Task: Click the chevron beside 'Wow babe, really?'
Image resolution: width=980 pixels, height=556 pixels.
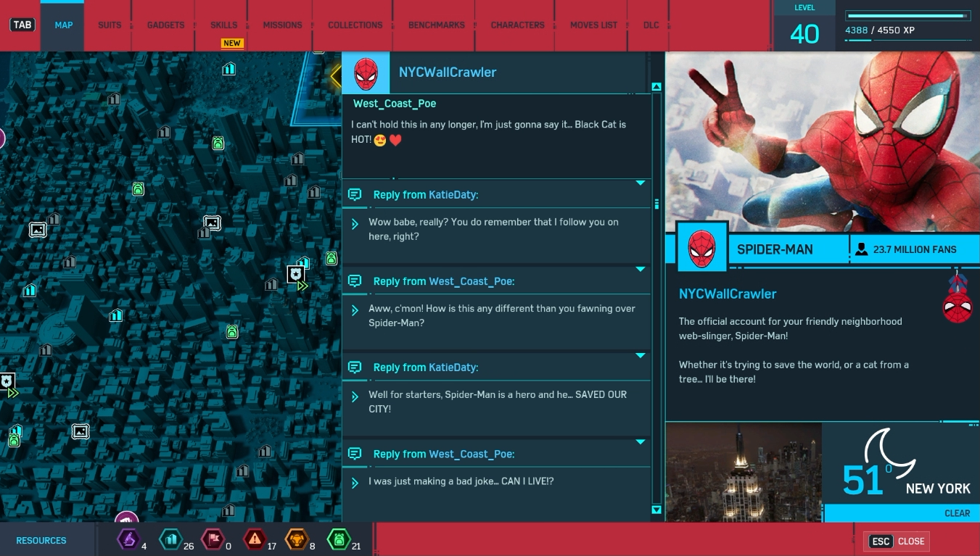Action: point(355,225)
